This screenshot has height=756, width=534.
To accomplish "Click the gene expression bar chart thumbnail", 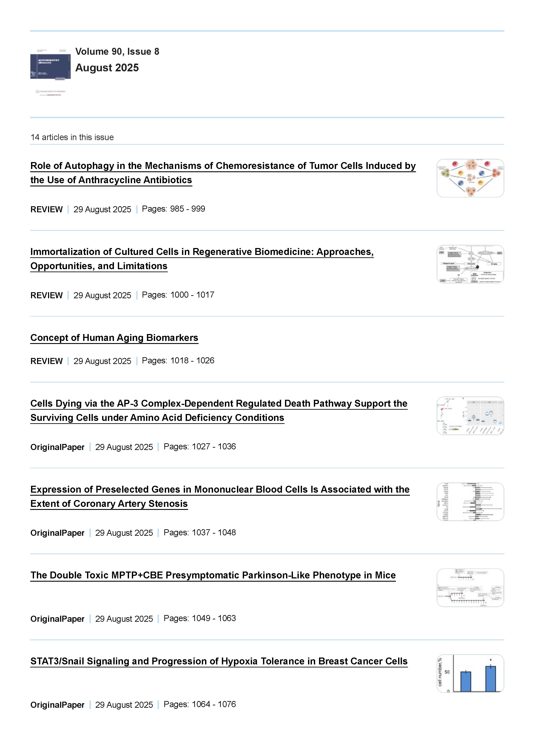I will [x=470, y=502].
